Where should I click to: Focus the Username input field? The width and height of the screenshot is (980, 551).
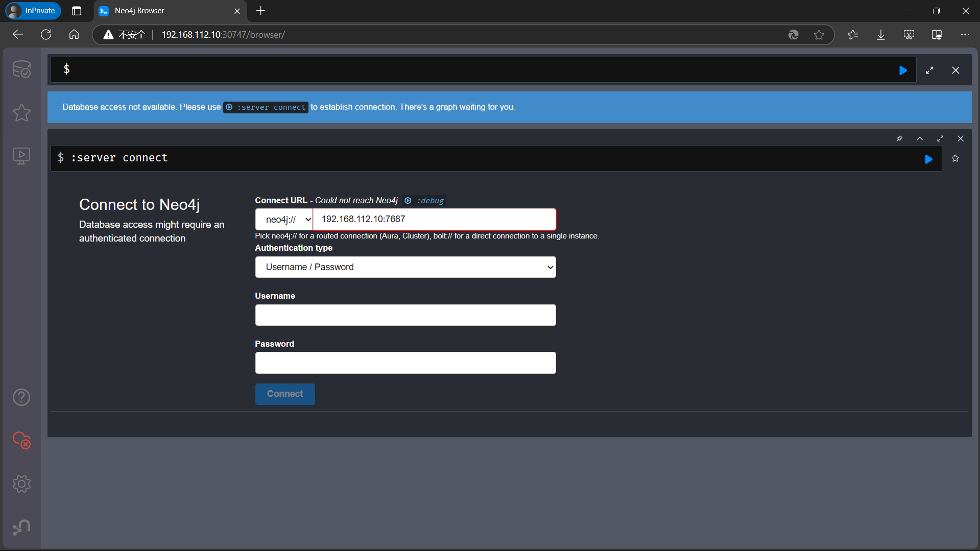pyautogui.click(x=405, y=315)
